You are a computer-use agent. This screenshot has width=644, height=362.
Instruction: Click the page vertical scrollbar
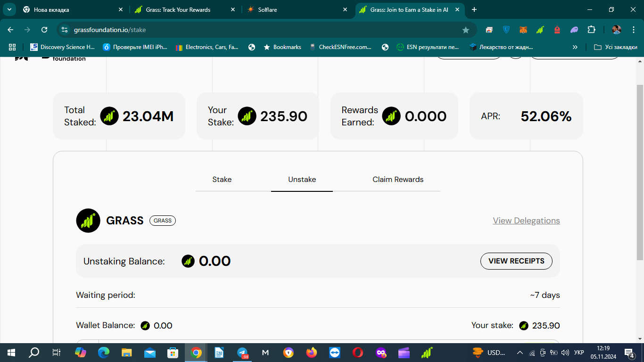point(640,172)
